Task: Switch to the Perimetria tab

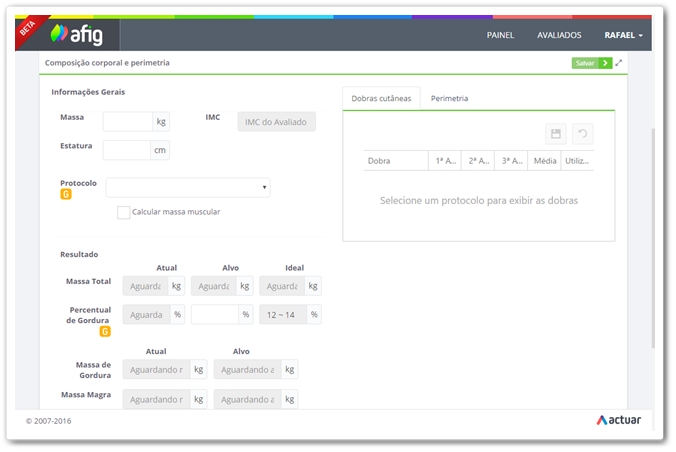Action: tap(449, 98)
